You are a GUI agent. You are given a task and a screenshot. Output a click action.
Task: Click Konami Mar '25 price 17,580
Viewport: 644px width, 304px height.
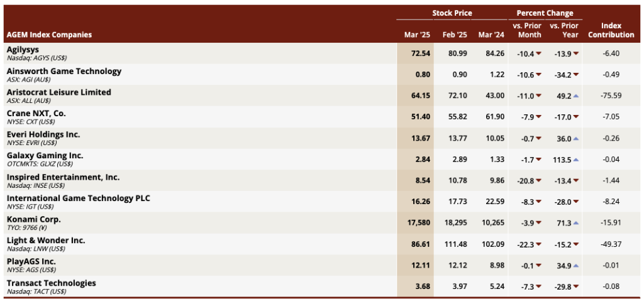tap(418, 223)
